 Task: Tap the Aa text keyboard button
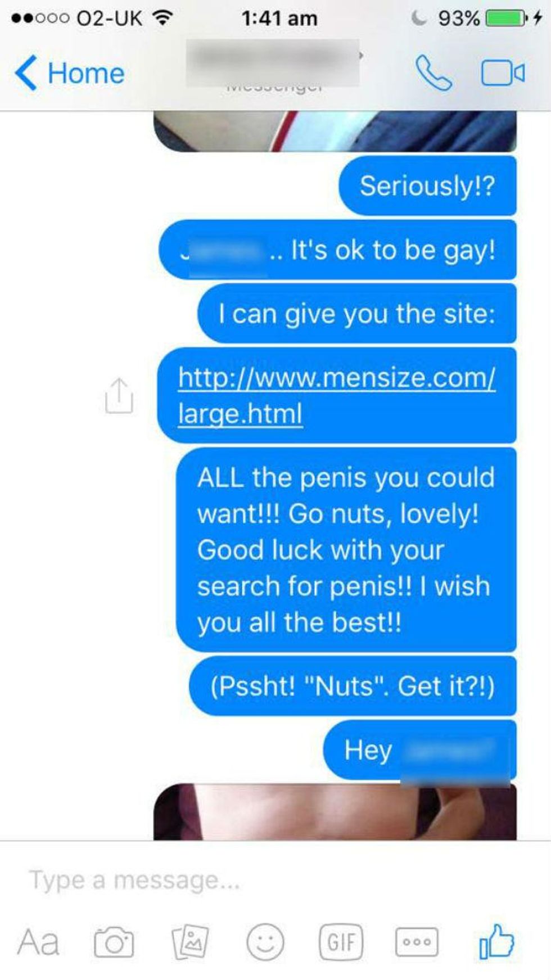(x=38, y=942)
